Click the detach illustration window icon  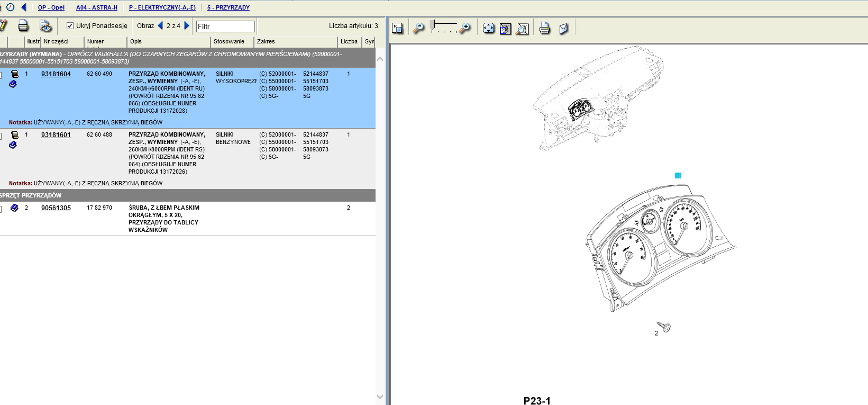point(398,28)
